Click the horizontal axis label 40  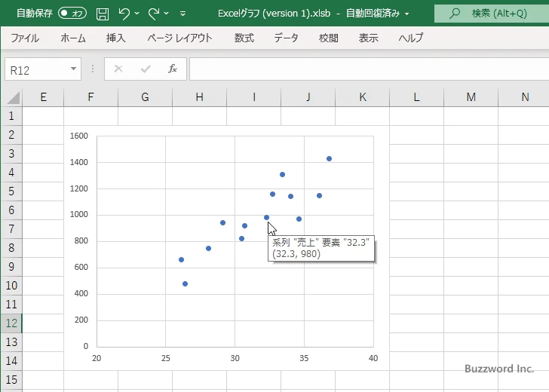[373, 358]
